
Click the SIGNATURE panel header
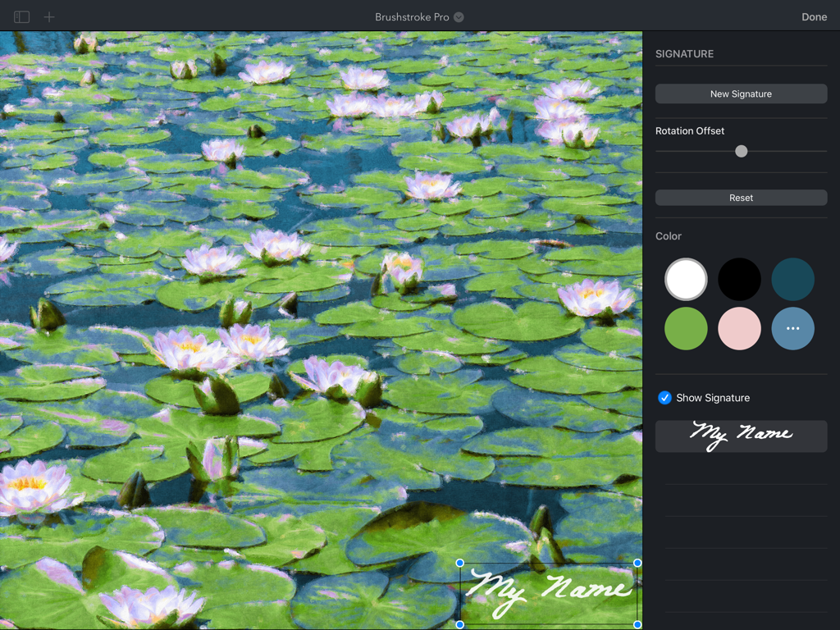click(682, 53)
